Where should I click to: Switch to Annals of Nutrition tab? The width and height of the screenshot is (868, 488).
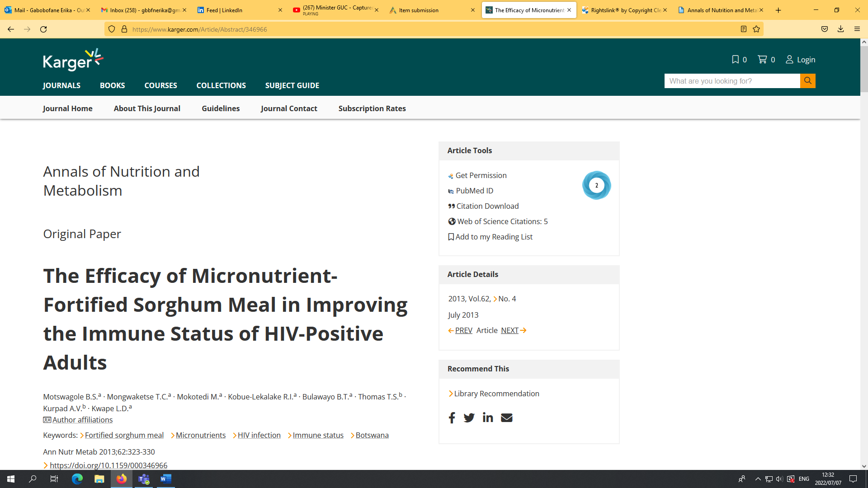721,10
